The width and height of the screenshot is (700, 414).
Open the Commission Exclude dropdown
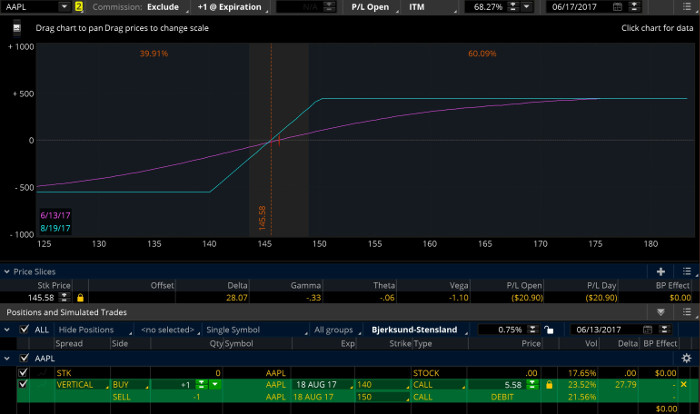pos(159,7)
